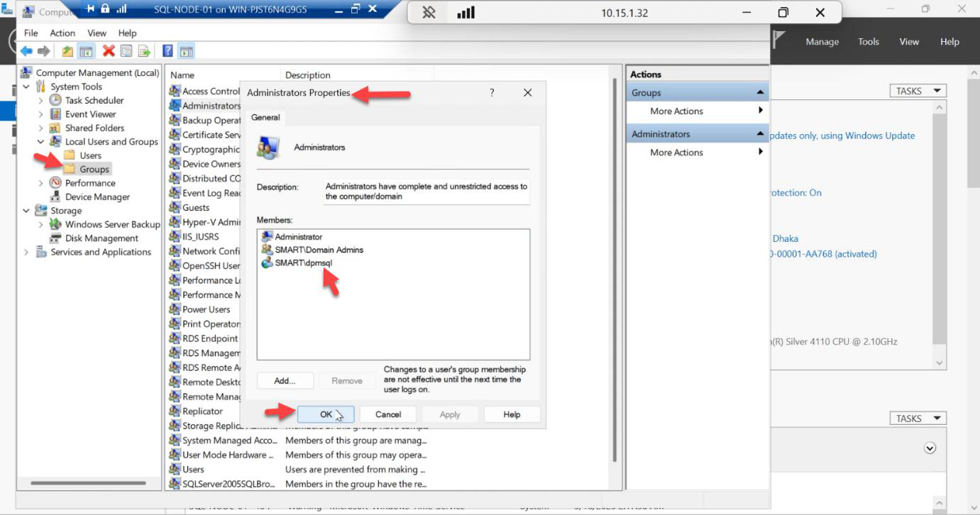Collapse Administrators section in Actions pane

point(760,134)
